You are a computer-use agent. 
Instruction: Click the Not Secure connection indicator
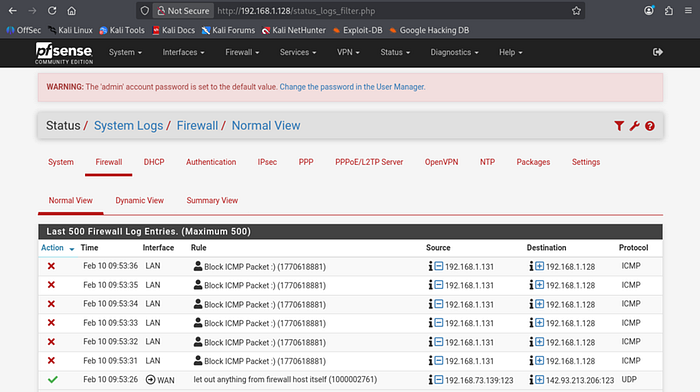pos(183,11)
